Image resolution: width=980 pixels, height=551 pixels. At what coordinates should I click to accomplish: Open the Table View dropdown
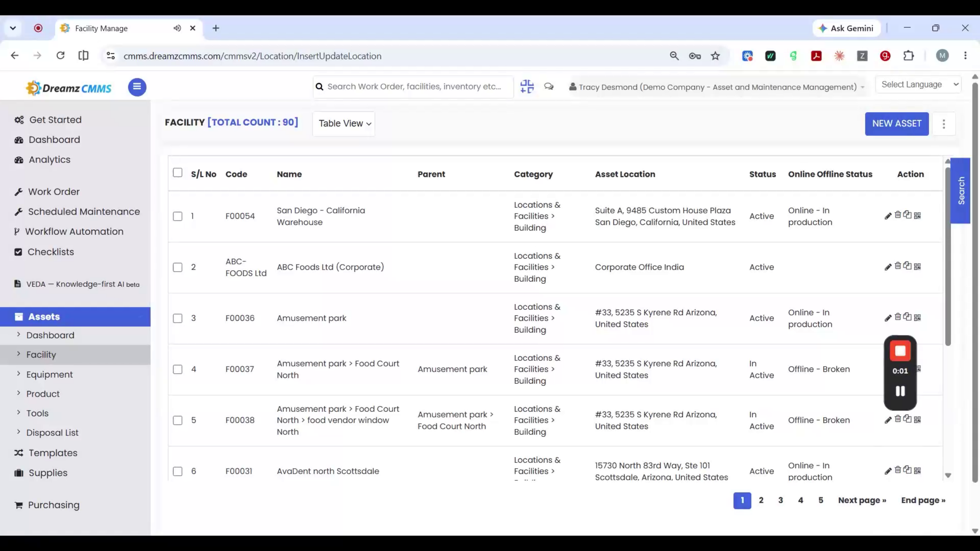tap(344, 124)
